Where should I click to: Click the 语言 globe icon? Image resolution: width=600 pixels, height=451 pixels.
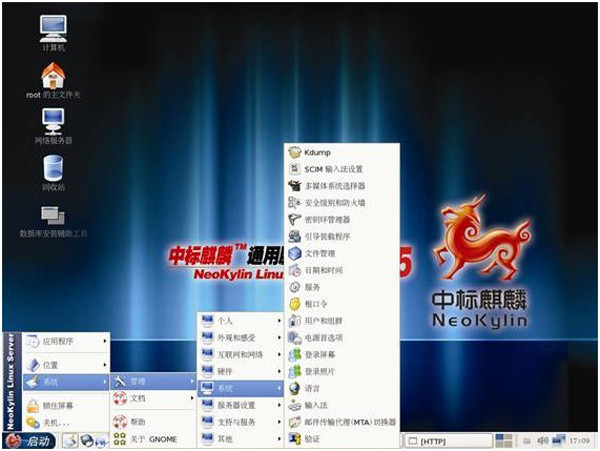click(295, 388)
